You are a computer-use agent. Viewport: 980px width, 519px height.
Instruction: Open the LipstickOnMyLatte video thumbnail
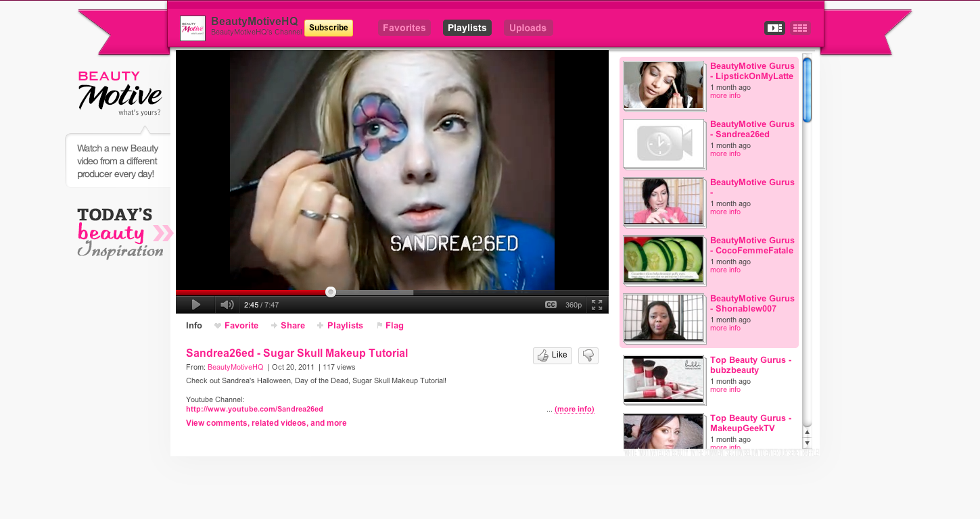coord(663,85)
